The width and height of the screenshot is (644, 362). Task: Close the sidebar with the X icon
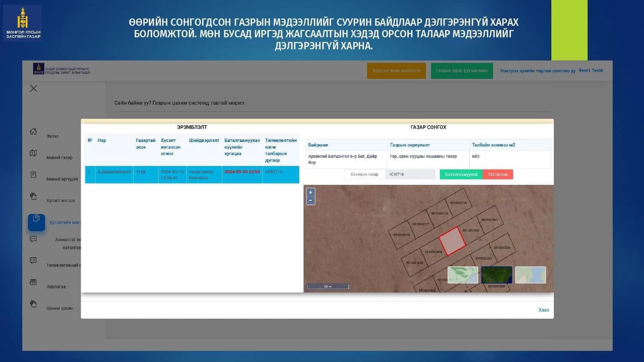click(x=33, y=88)
